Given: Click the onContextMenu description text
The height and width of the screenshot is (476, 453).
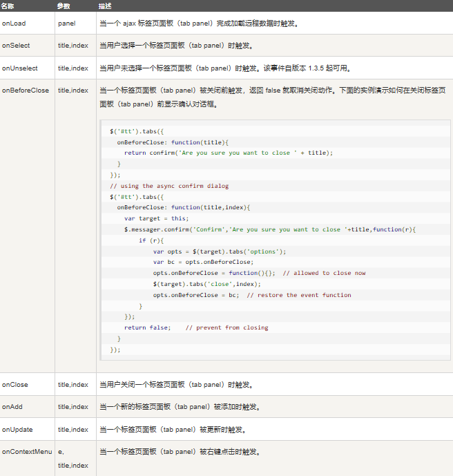Looking at the screenshot, I should tap(180, 452).
